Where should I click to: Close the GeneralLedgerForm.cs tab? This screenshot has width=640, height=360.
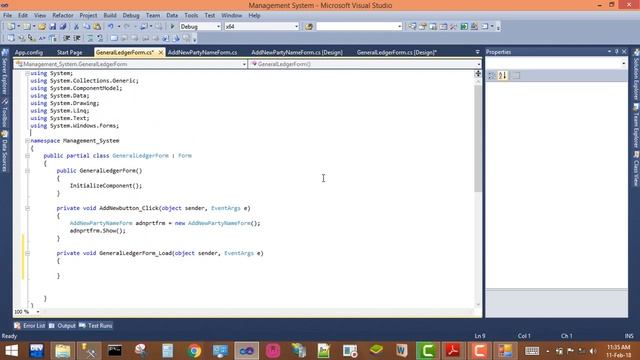click(161, 52)
